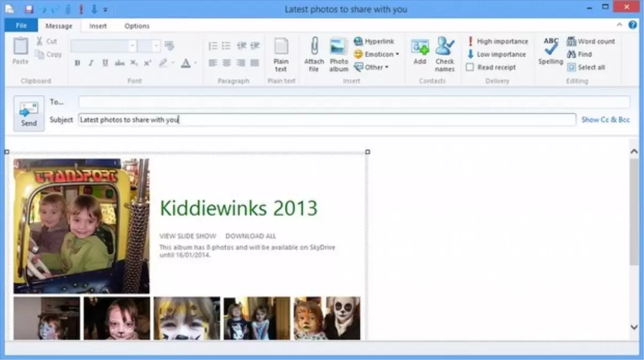Toggle Low importance for this message
Image resolution: width=644 pixels, height=360 pixels.
tap(498, 54)
